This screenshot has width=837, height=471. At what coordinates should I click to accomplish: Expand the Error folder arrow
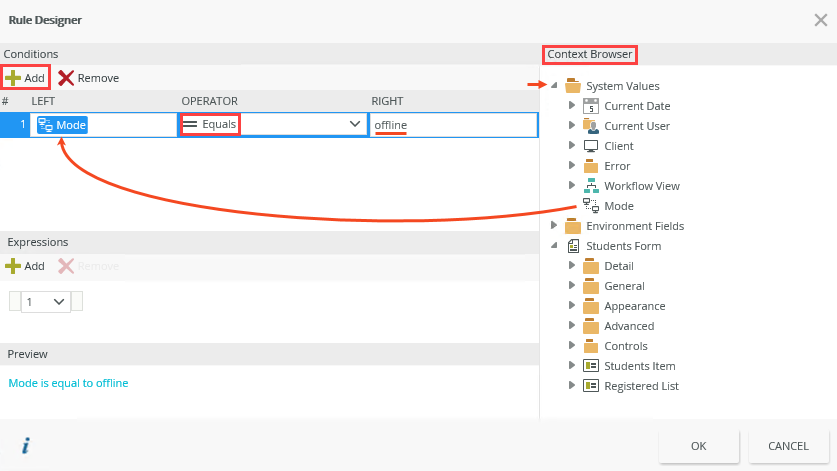point(572,166)
